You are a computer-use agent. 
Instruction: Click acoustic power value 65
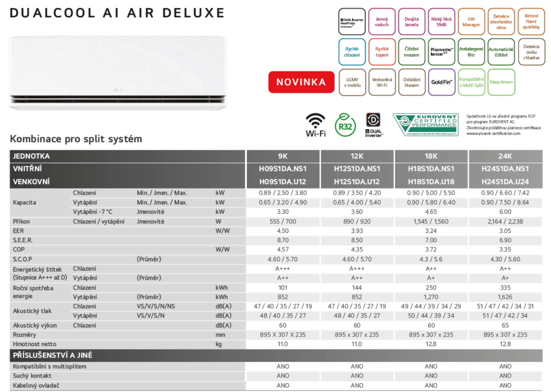tap(505, 325)
